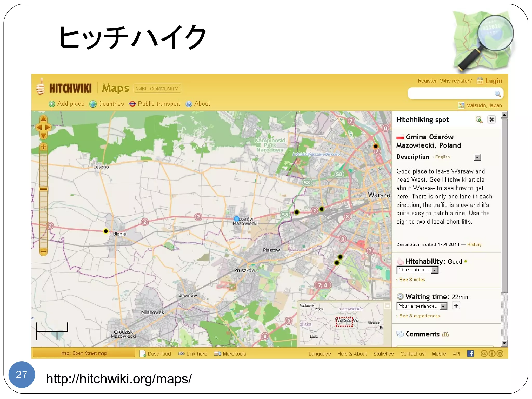Open Public transport layer
The width and height of the screenshot is (532, 399).
[x=155, y=104]
